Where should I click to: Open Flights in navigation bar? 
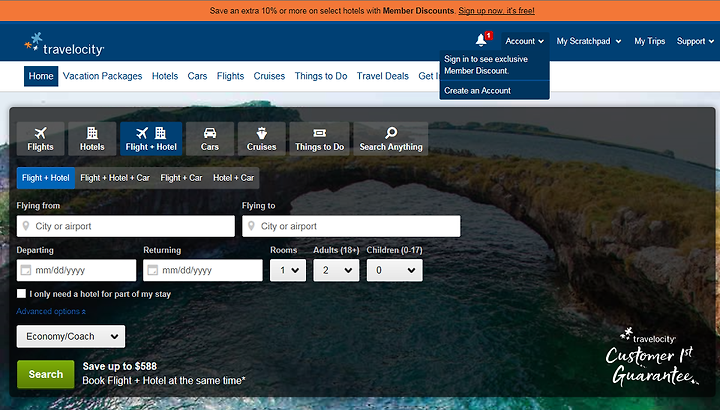(230, 76)
